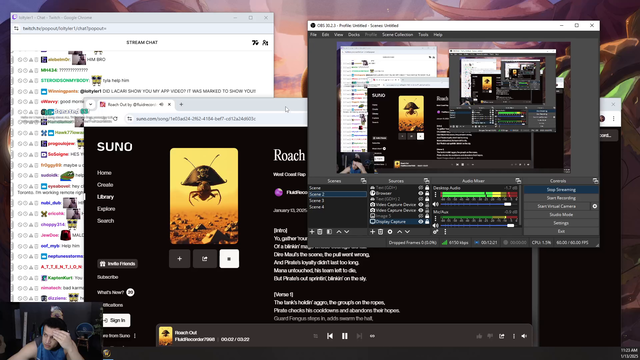
Task: Click the Roach Out thumbnail in player bar
Action: click(x=165, y=336)
